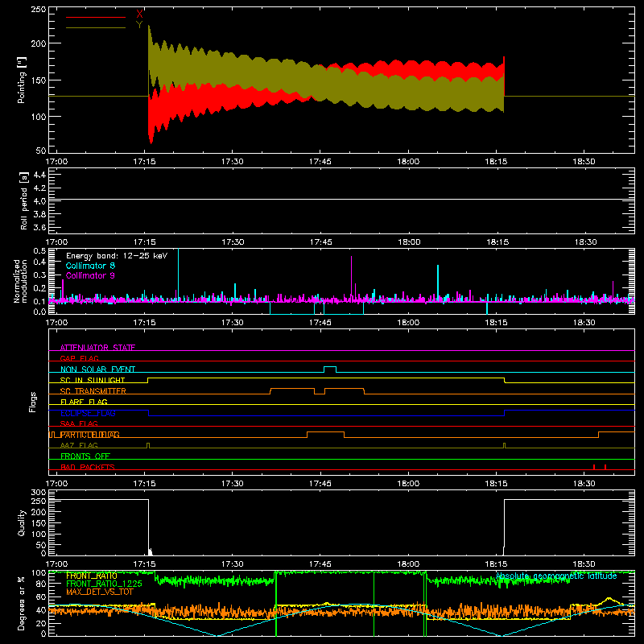Click the 'Degrees or %' axis title
Image resolution: width=644 pixels, height=644 pixels.
coord(22,603)
